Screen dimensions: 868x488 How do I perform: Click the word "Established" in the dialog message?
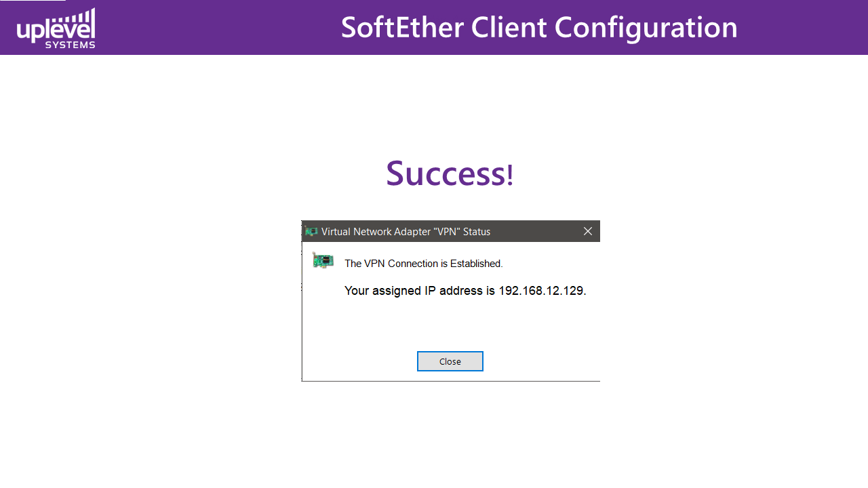477,264
